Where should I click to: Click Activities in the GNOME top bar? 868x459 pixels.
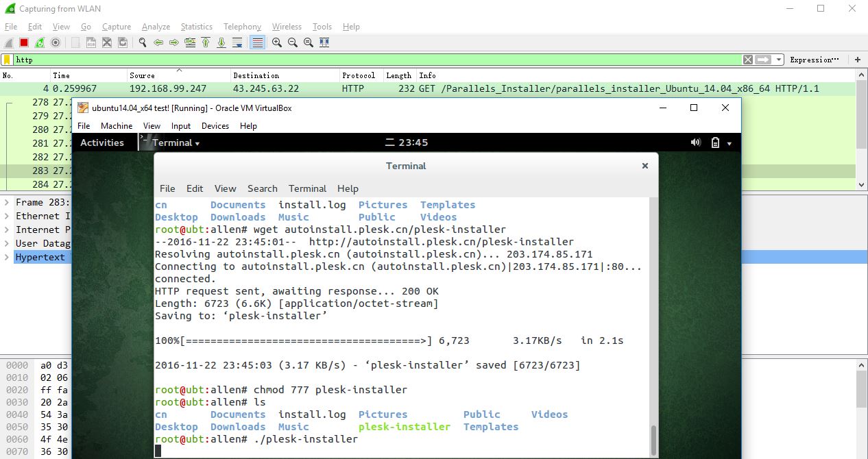(x=102, y=142)
